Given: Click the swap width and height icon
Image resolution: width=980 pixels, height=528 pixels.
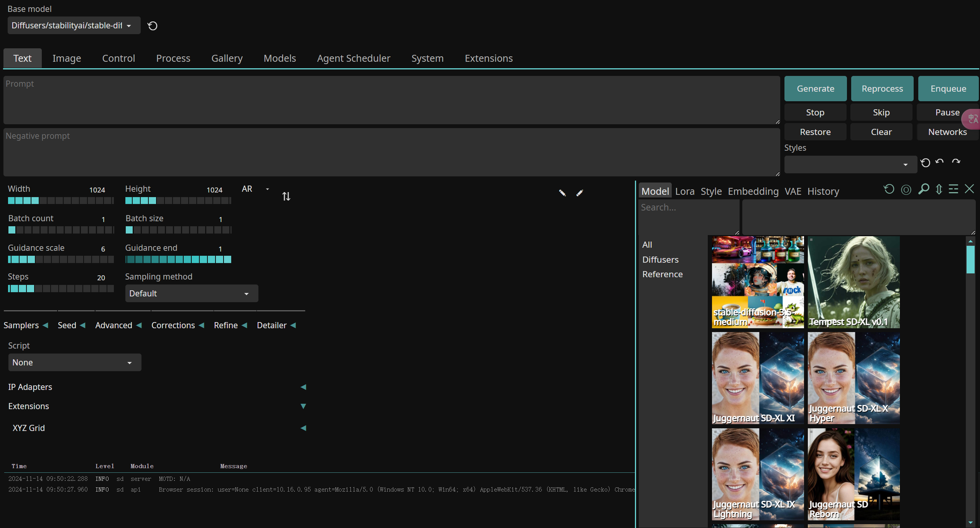Looking at the screenshot, I should (286, 196).
